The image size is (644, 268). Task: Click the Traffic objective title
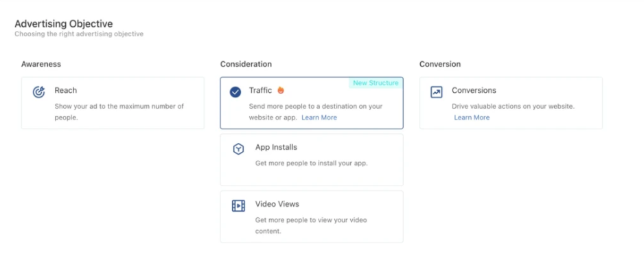[x=260, y=91]
